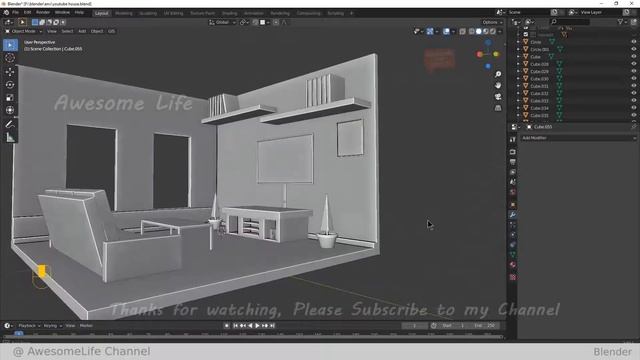Select the Rotate tool
Screen dimensions: 640x360
point(10,84)
